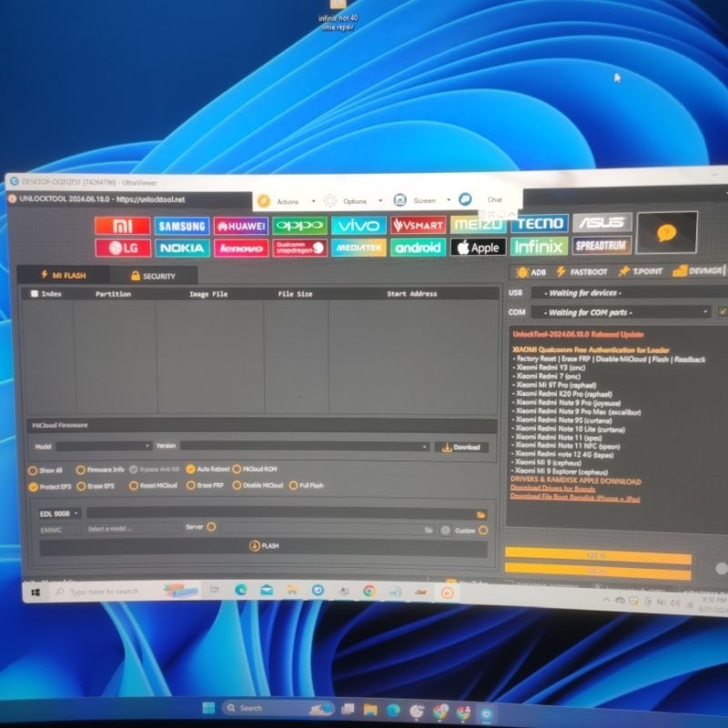Select the LG brand icon
Viewport: 728px width, 728px height.
pos(123,248)
